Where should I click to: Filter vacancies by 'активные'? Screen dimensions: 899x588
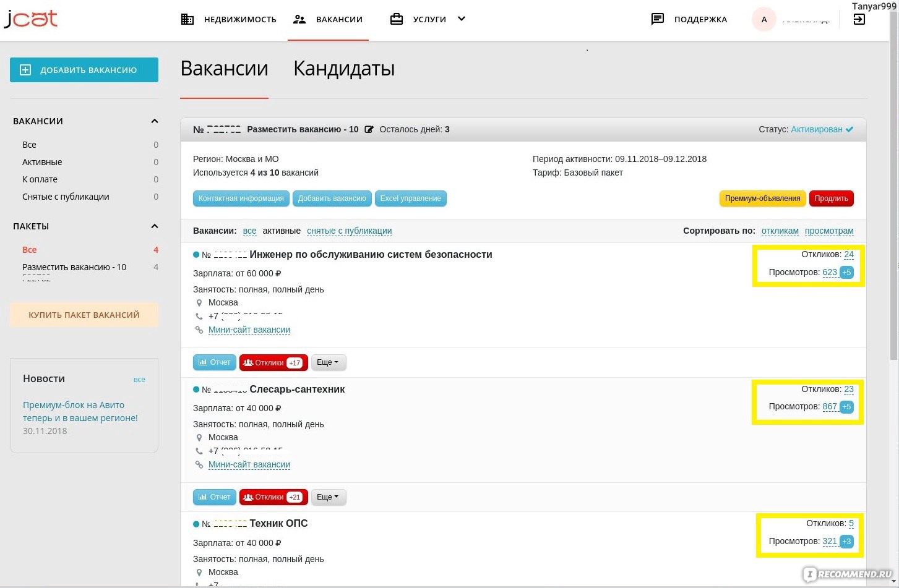[x=282, y=231]
